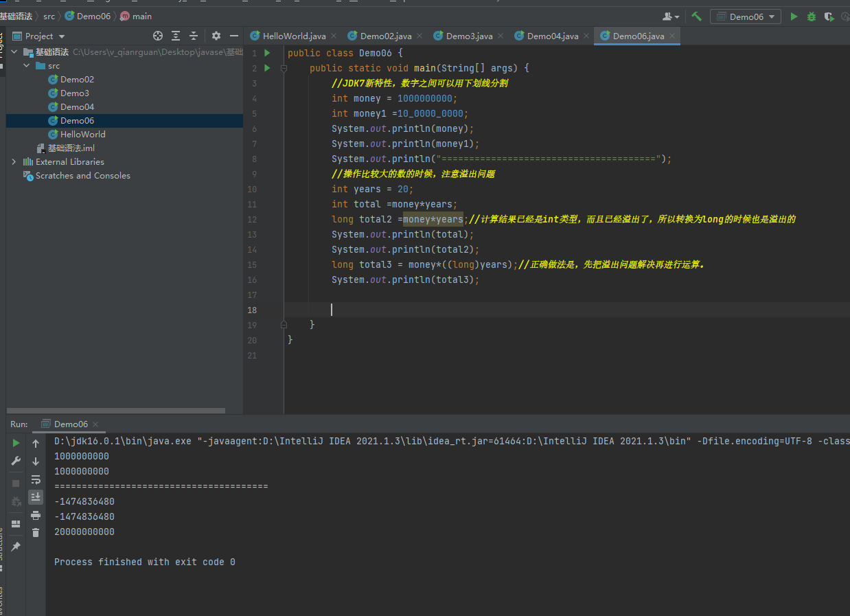Open the Demo06 run configuration dropdown
This screenshot has height=616, width=850.
coord(746,16)
